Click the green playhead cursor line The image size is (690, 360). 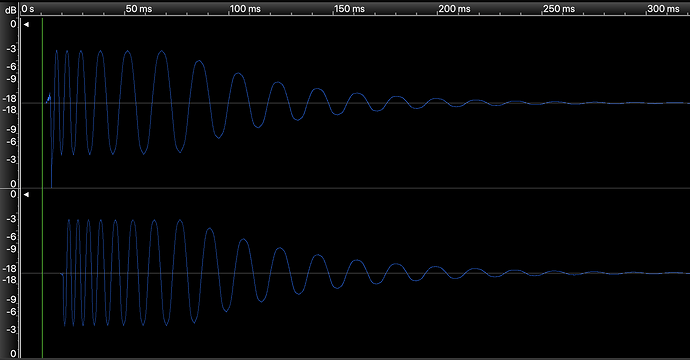42,188
